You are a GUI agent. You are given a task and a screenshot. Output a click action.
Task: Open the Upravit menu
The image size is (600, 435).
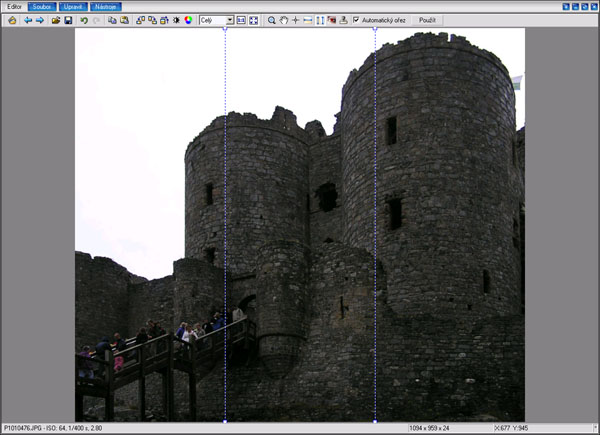(73, 6)
